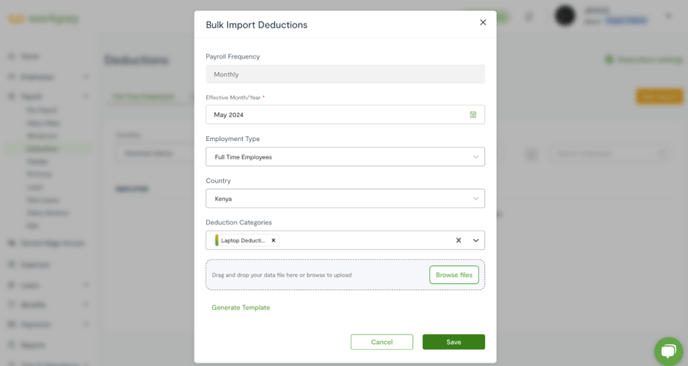Expand the Deduction Categories dropdown arrow
688x366 pixels.
click(x=476, y=240)
